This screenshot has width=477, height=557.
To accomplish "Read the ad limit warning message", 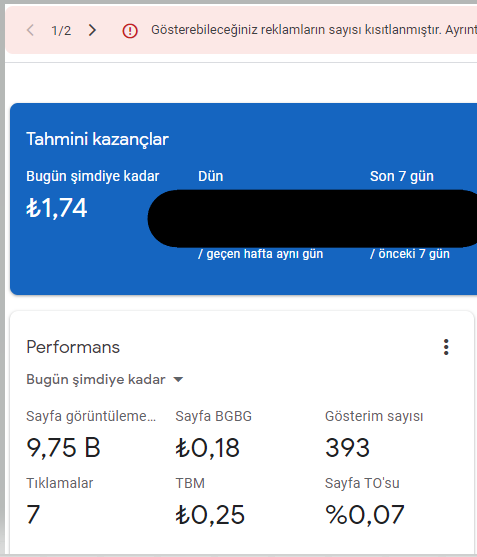I will pos(314,30).
